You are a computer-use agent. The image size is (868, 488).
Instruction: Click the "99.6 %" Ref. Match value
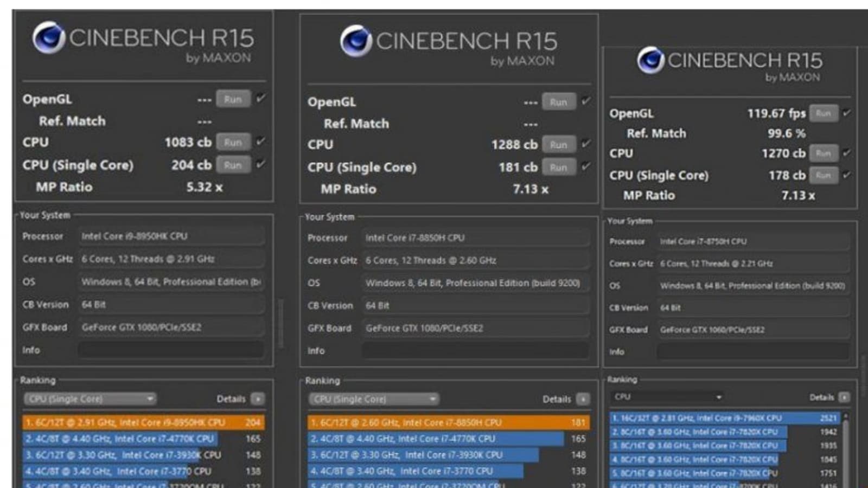tap(786, 133)
